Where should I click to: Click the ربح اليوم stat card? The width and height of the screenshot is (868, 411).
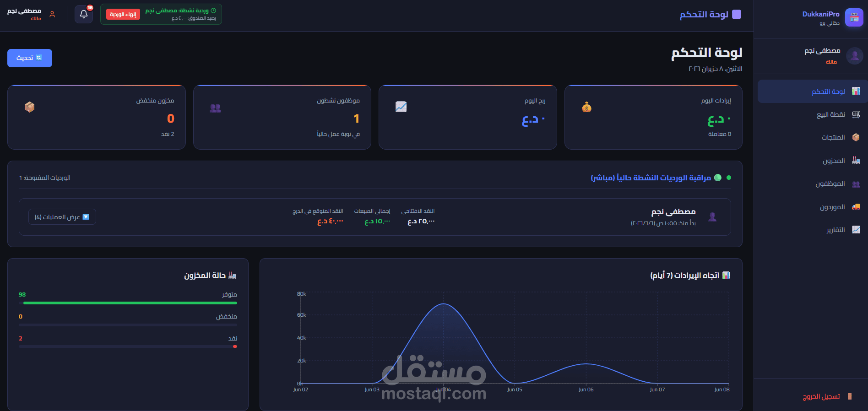pos(468,117)
